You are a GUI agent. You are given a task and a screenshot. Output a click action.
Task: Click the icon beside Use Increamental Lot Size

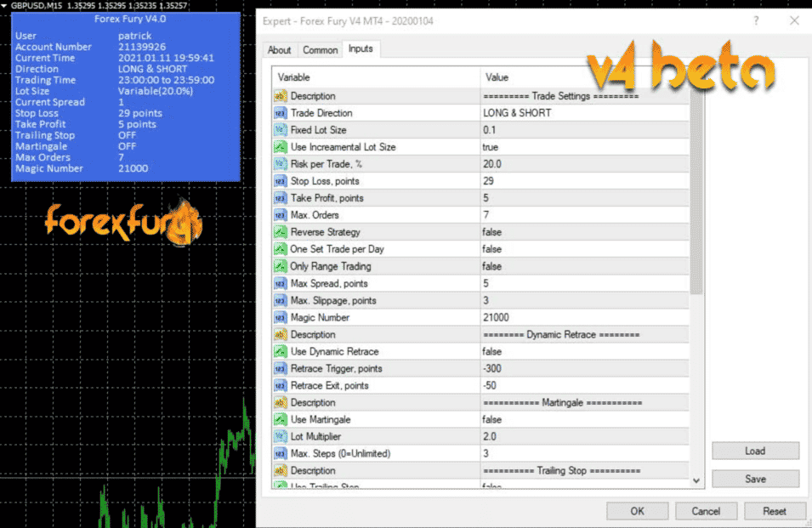point(280,148)
